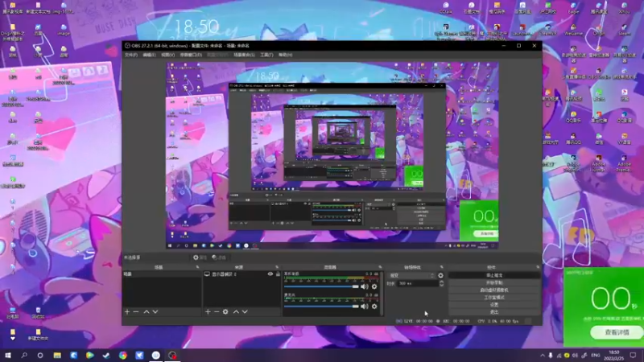Click 查看详情 in the green popup
This screenshot has height=362, width=644.
pos(617,332)
